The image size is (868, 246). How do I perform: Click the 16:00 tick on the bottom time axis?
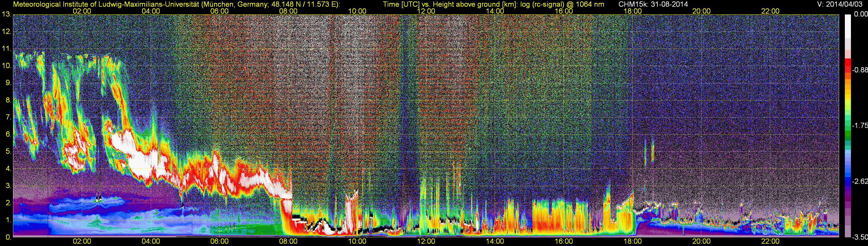(x=564, y=241)
